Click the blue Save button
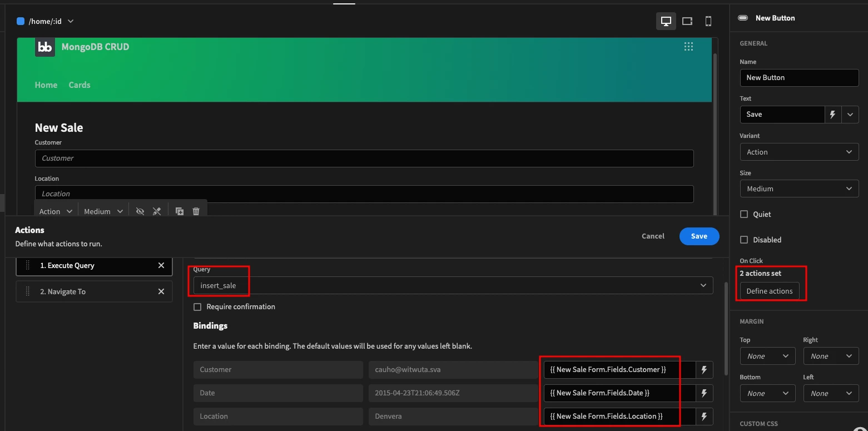This screenshot has height=431, width=868. [699, 236]
